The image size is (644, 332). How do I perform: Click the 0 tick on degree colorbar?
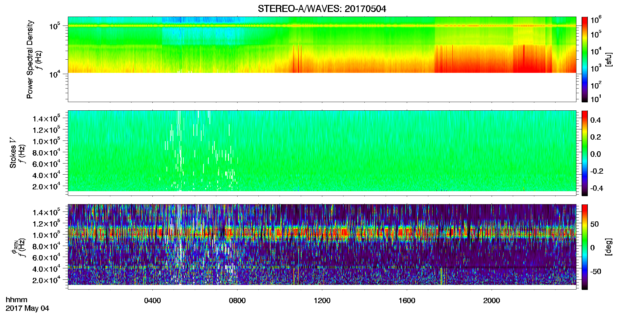(592, 248)
